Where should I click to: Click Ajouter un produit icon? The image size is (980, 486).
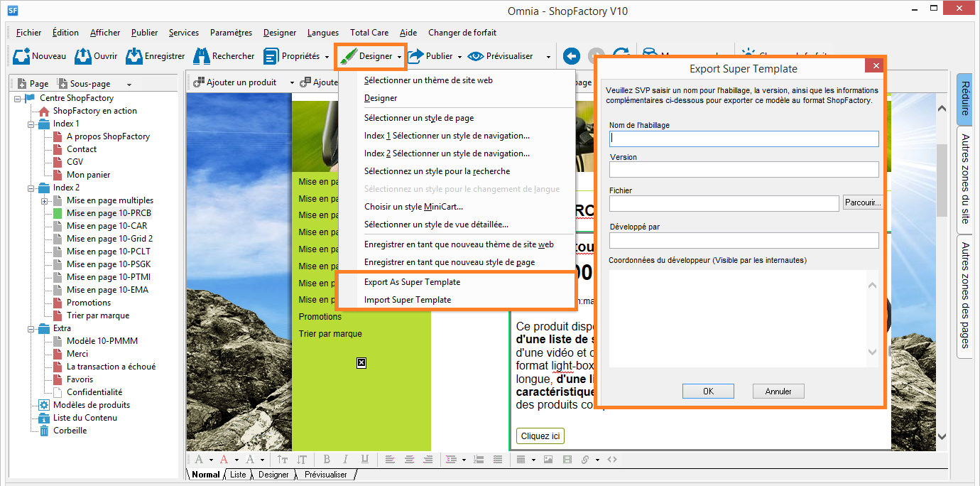[198, 82]
